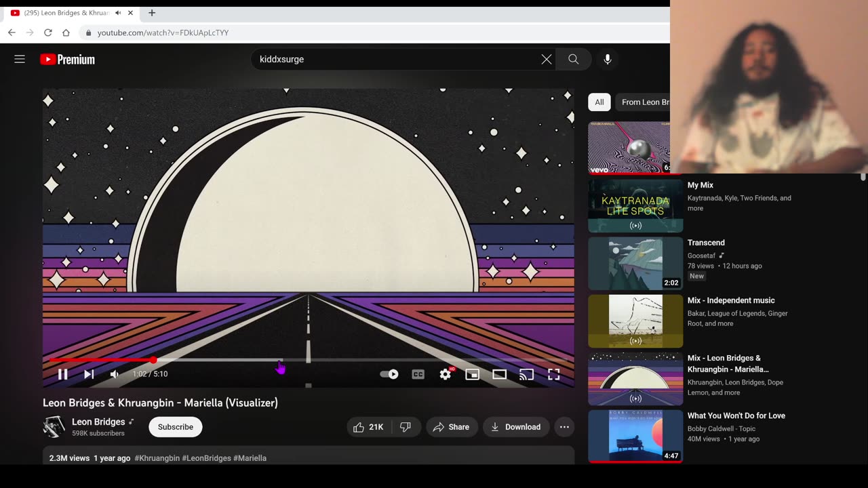868x488 pixels.
Task: Cast video to a TV
Action: (527, 374)
